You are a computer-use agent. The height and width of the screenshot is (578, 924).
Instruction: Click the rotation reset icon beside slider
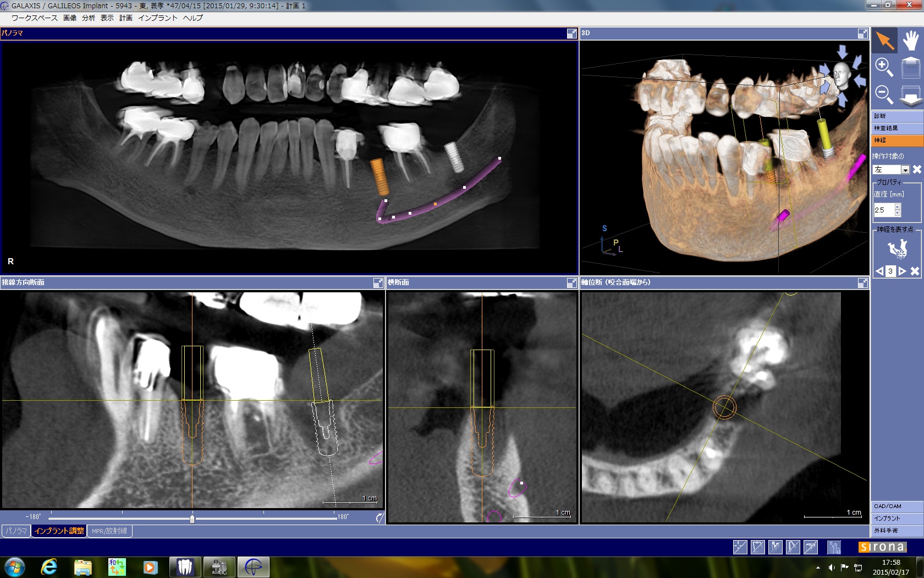pos(380,517)
